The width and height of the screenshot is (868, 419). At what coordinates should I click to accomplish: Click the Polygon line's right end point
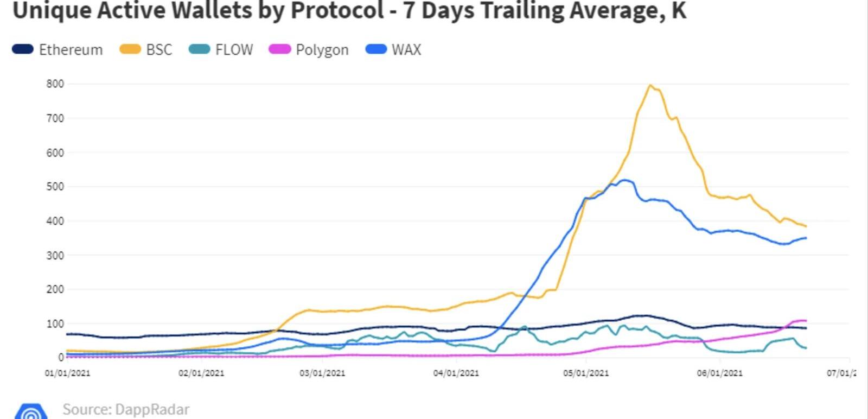tap(806, 321)
